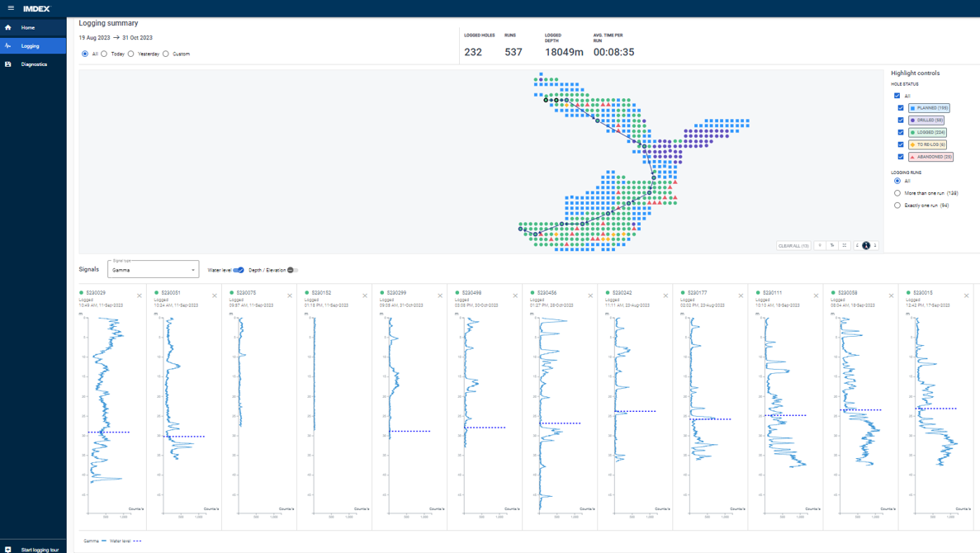Rotate map counter-clockwise with left arrow
Screen dimensions: 980x553
click(858, 246)
